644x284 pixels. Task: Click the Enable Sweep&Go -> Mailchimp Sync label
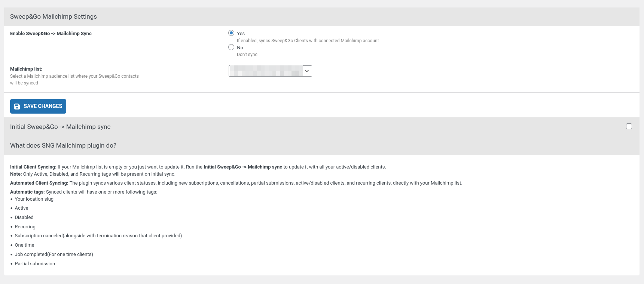click(51, 34)
